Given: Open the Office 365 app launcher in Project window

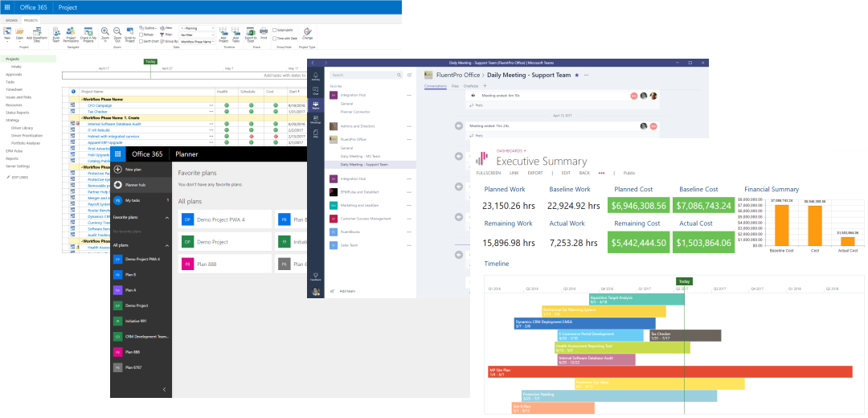Looking at the screenshot, I should tap(7, 7).
